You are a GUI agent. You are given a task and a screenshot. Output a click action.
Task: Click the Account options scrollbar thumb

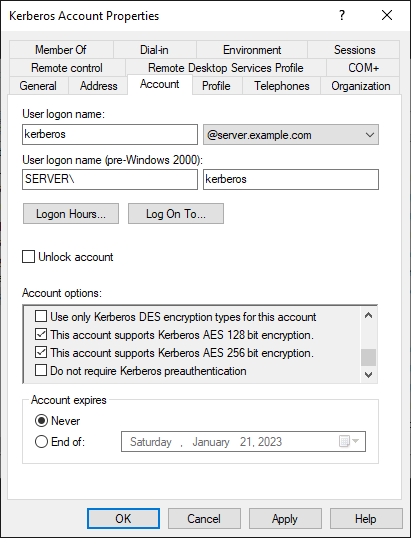[368, 358]
